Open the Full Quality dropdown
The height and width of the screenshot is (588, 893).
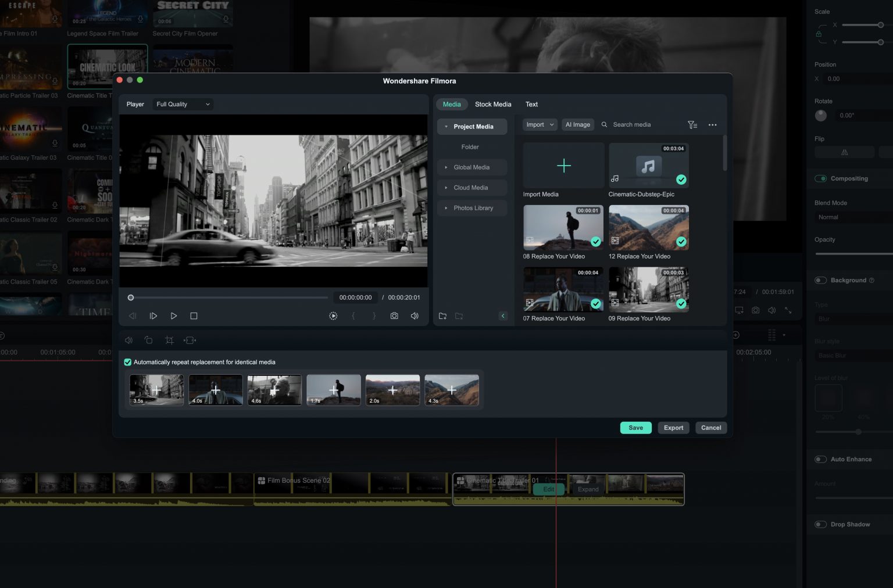coord(182,104)
